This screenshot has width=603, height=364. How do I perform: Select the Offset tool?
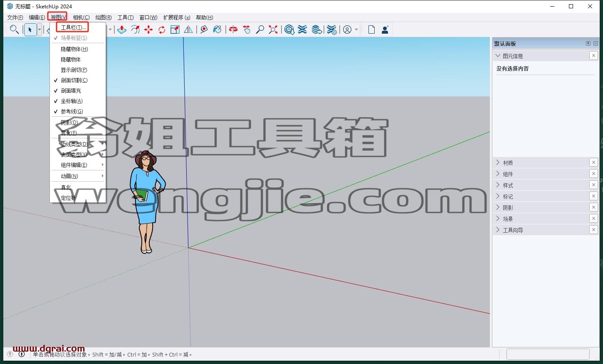pos(135,30)
